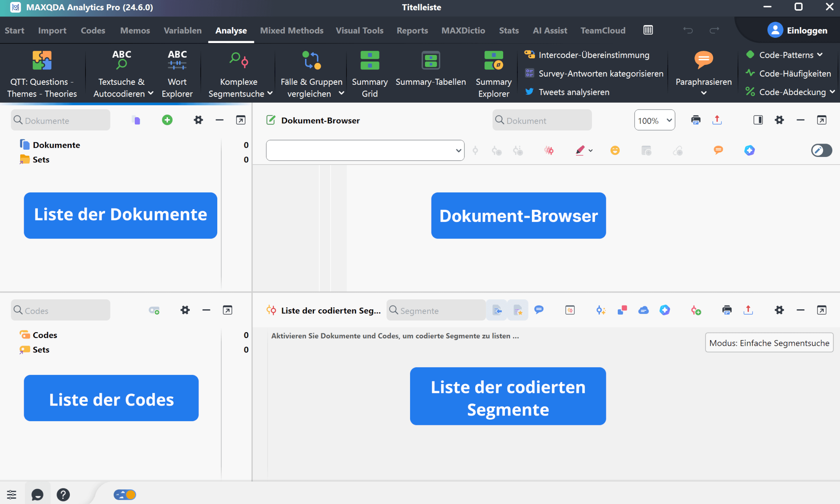Screen dimensions: 840x504
Task: Open the Visual Tools tab
Action: click(359, 30)
